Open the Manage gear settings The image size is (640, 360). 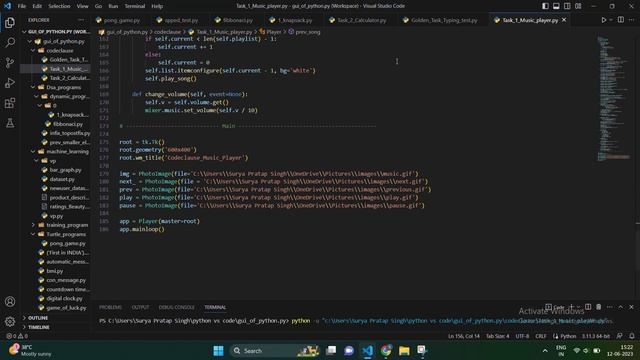tap(10, 321)
